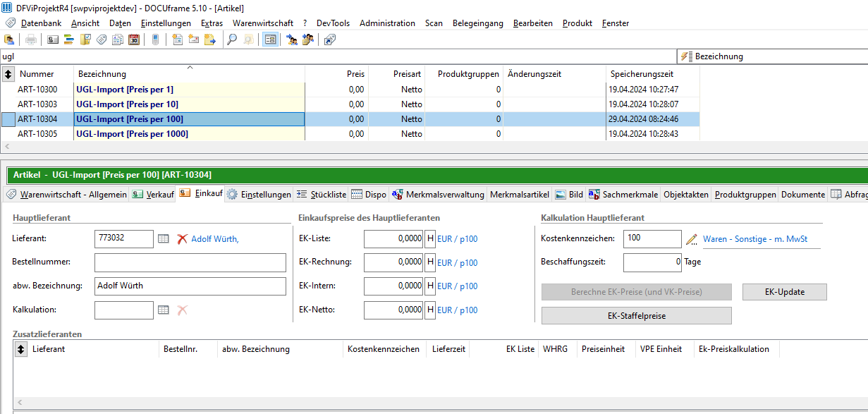Click the new yellow folder toolbar icon
The height and width of the screenshot is (414, 868).
209,39
